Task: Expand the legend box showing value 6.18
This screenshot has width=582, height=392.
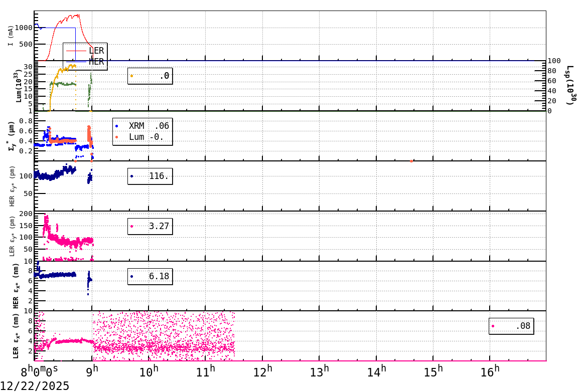Action: click(x=151, y=276)
